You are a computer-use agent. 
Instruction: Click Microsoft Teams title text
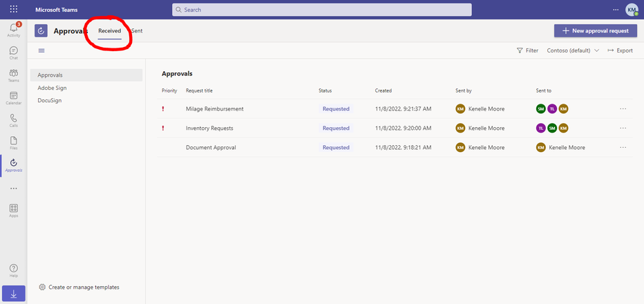56,10
